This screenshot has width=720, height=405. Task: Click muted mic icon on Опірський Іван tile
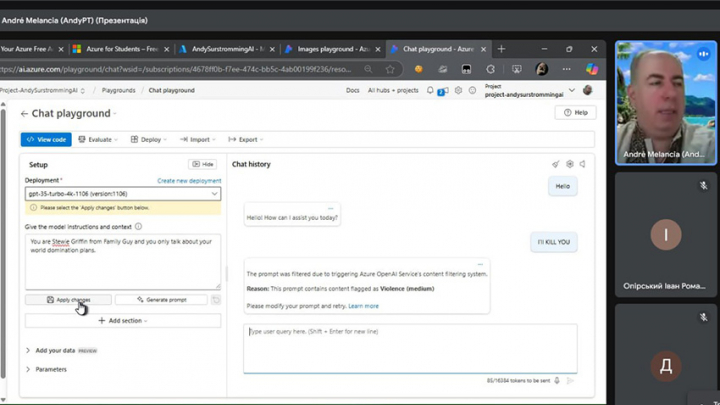tap(703, 186)
